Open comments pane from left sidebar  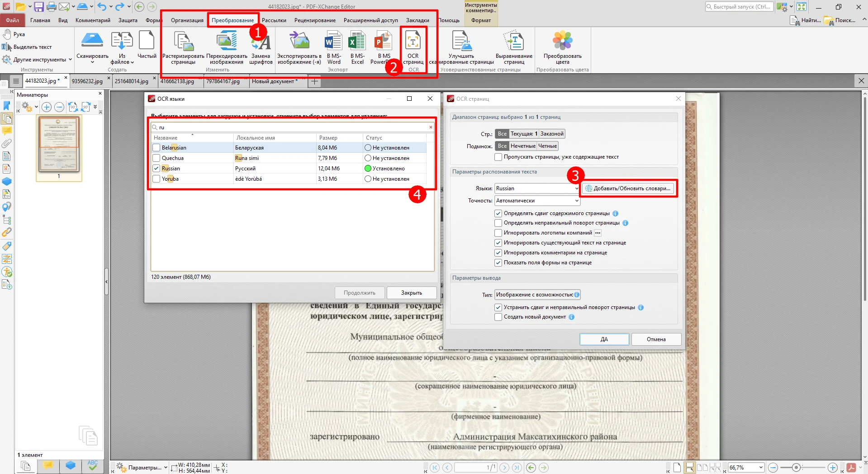7,131
